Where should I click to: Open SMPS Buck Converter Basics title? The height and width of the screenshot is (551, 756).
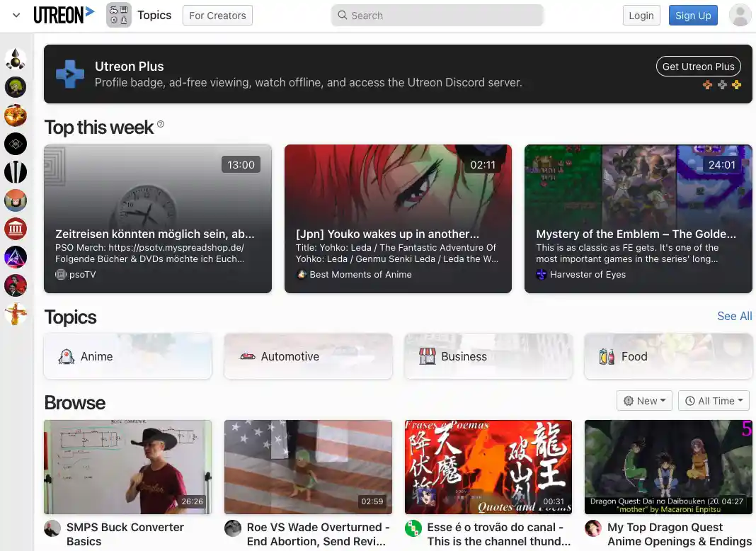coord(125,534)
